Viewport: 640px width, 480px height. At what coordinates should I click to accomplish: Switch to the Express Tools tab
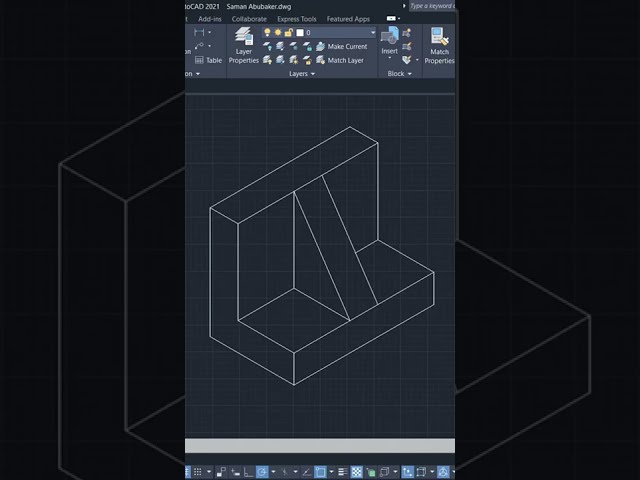297,19
